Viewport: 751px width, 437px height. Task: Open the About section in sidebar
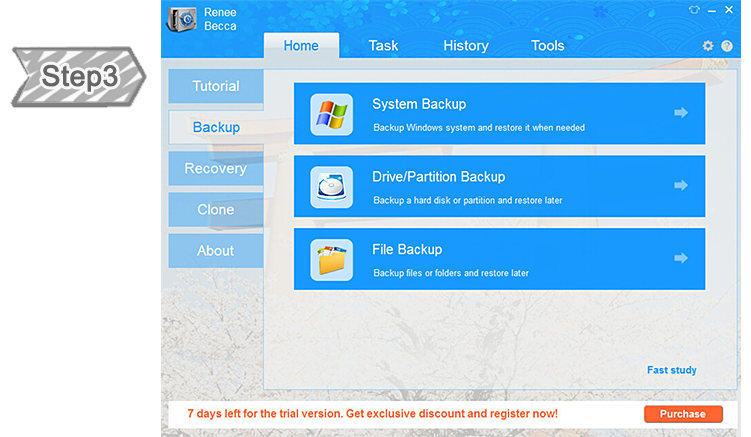(x=216, y=250)
